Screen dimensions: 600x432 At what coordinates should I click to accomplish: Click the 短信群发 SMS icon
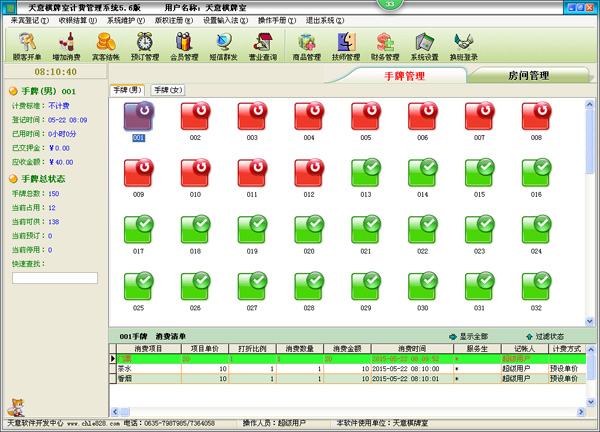click(x=224, y=46)
